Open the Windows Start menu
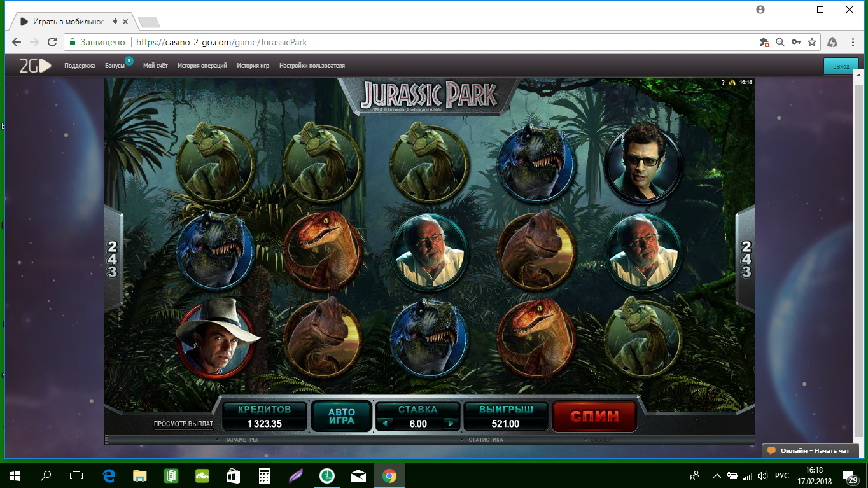 coord(15,475)
